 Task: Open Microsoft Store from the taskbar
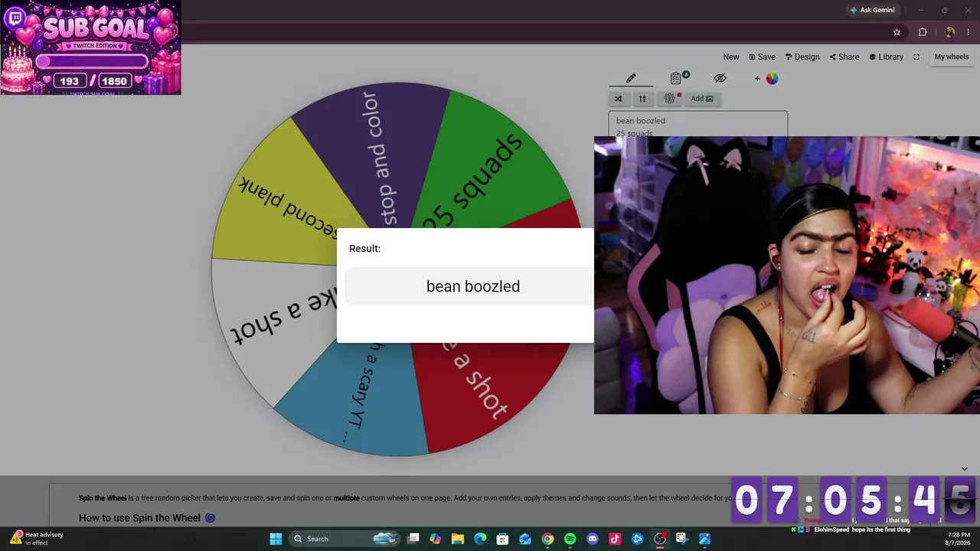[x=503, y=539]
